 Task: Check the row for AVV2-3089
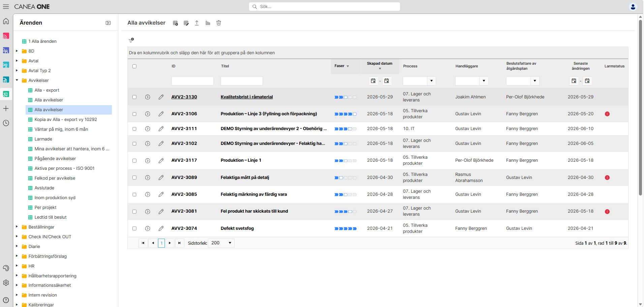(134, 178)
